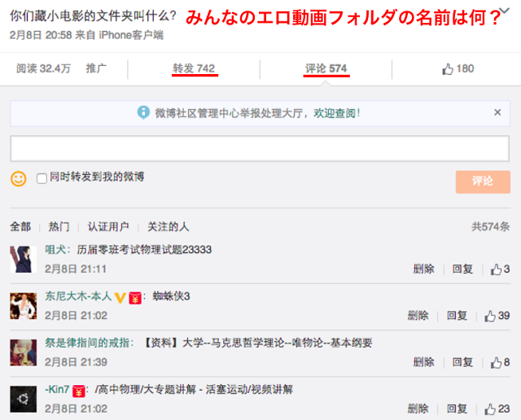Open the post options chevron at top right

coord(505,11)
